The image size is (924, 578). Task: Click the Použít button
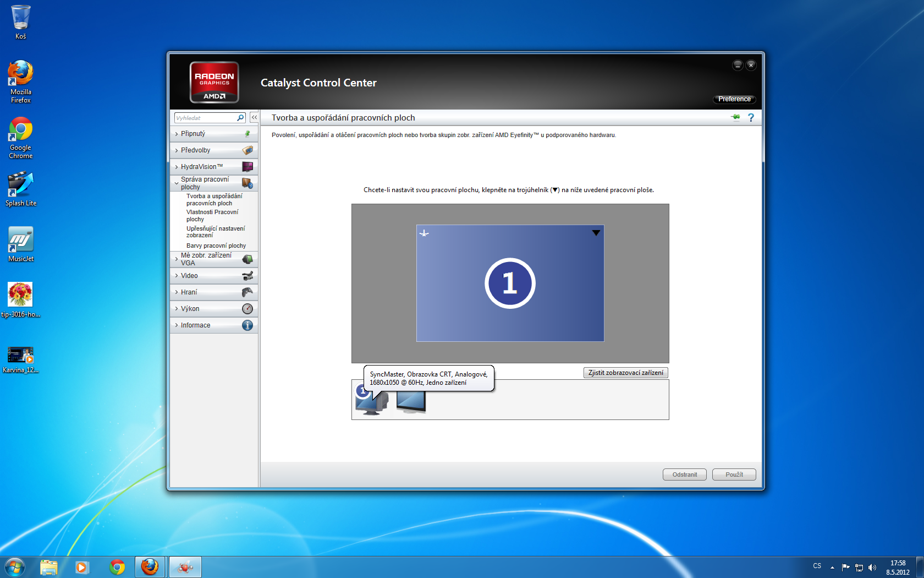(x=734, y=475)
